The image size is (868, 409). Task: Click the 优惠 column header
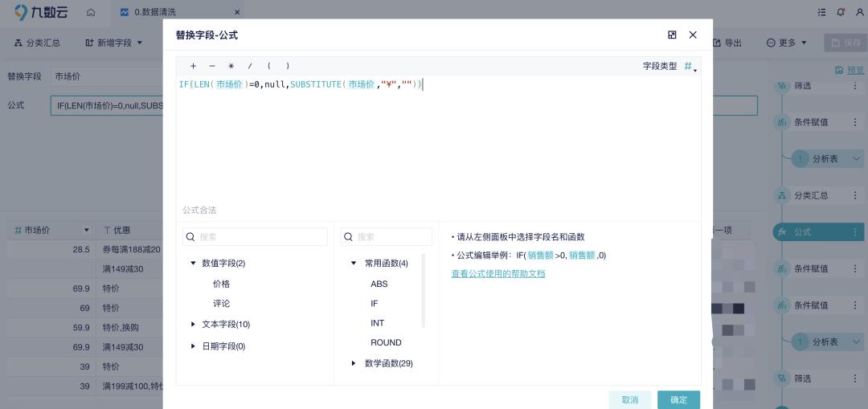(x=122, y=231)
